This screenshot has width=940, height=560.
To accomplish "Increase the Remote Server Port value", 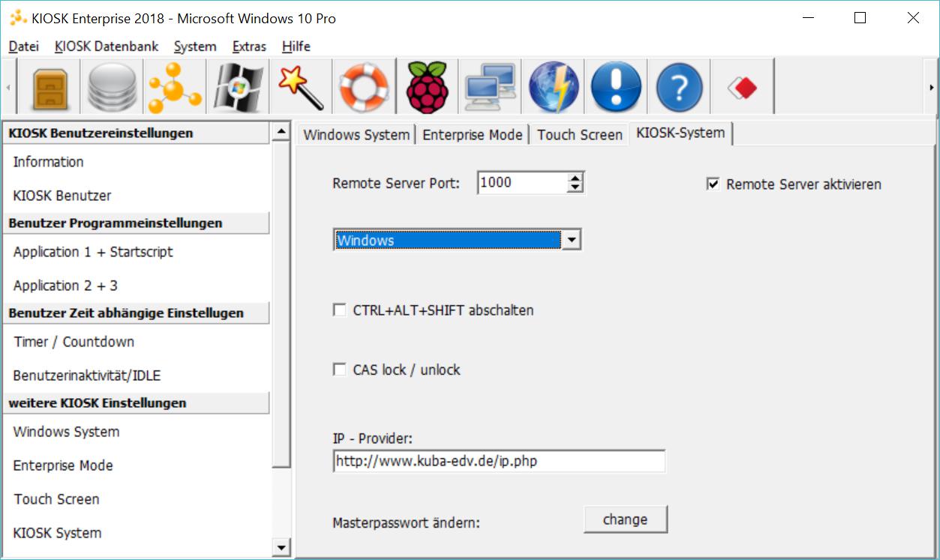I will [575, 178].
